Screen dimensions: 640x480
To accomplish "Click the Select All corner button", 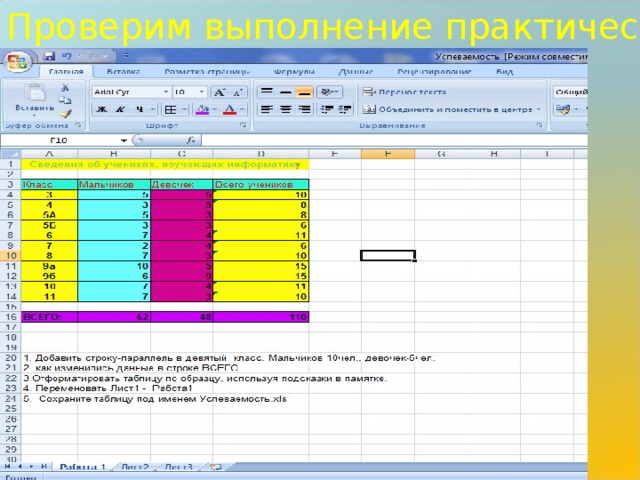I will [10, 154].
